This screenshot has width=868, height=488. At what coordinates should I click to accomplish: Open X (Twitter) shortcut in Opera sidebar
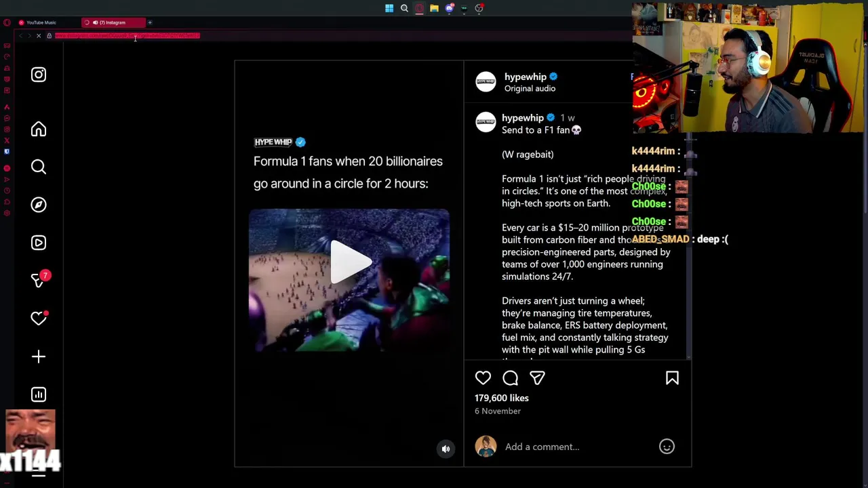pos(7,140)
